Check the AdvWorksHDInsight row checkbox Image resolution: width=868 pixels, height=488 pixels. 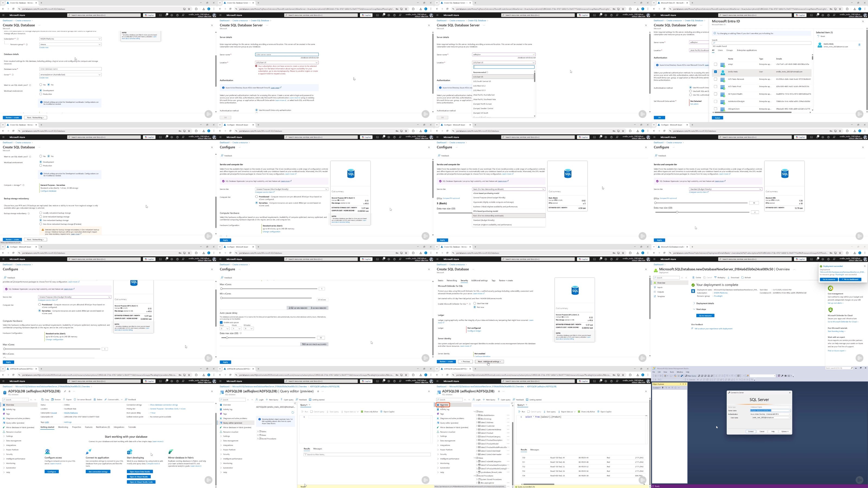click(715, 101)
